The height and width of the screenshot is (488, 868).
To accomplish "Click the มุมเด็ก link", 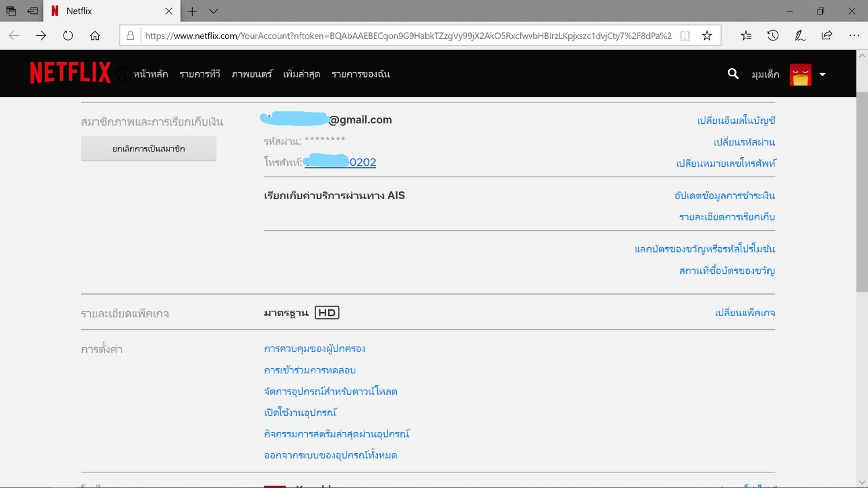I will pyautogui.click(x=765, y=74).
